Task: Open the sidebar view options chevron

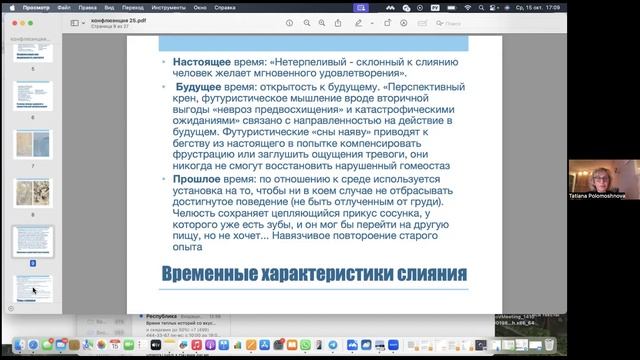Action: 83,23
